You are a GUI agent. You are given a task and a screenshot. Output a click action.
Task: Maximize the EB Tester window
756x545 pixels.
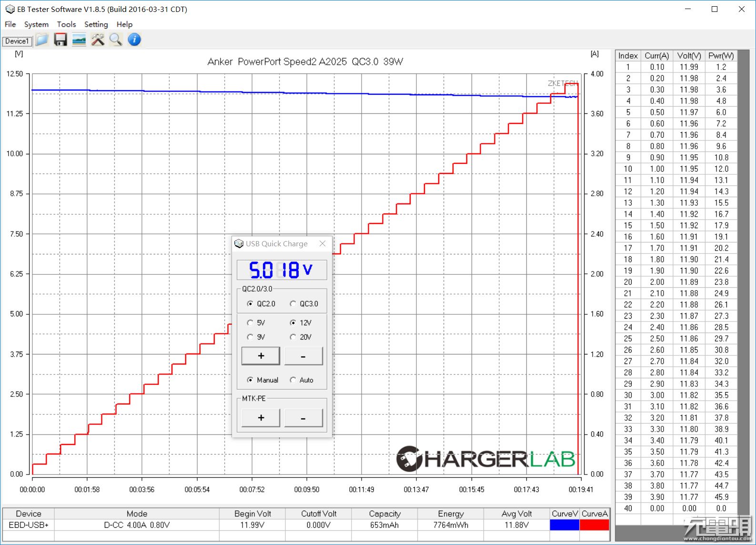point(715,9)
